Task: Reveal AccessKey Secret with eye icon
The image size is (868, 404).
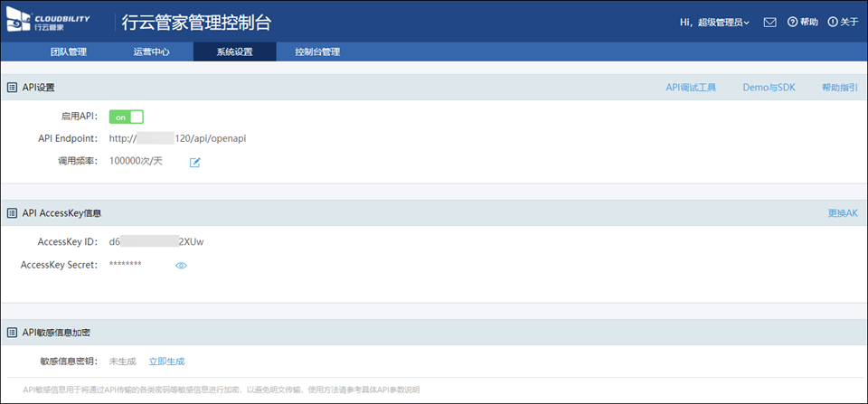Action: click(x=181, y=266)
